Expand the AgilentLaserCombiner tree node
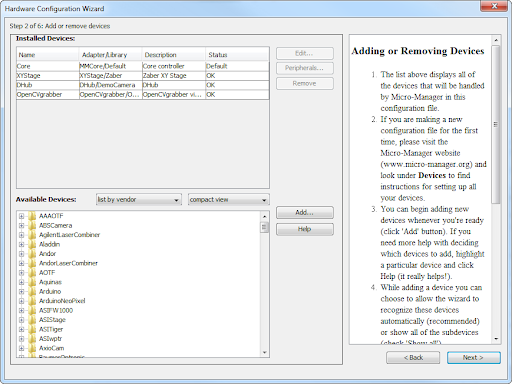This screenshot has height=384, width=512. click(21, 235)
